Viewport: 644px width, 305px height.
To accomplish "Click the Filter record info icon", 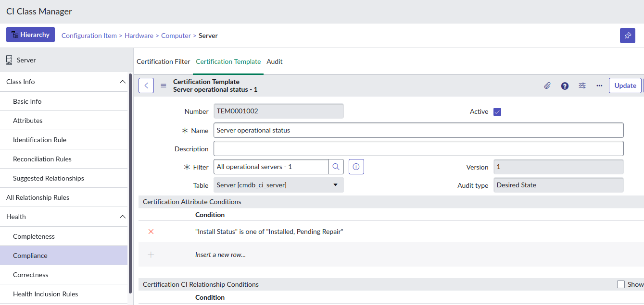I will (356, 167).
